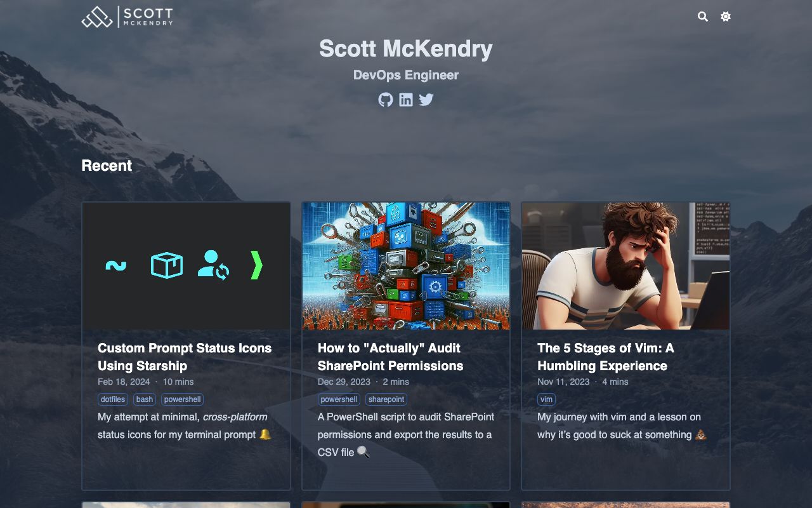Open the site search magnifier icon
This screenshot has height=508, width=812.
click(702, 17)
